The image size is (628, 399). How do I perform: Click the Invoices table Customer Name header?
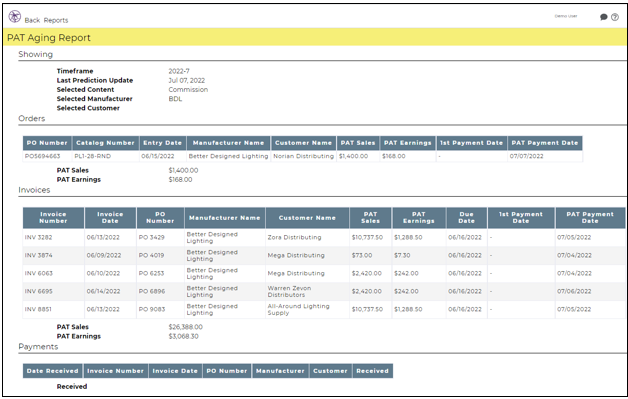tap(307, 218)
